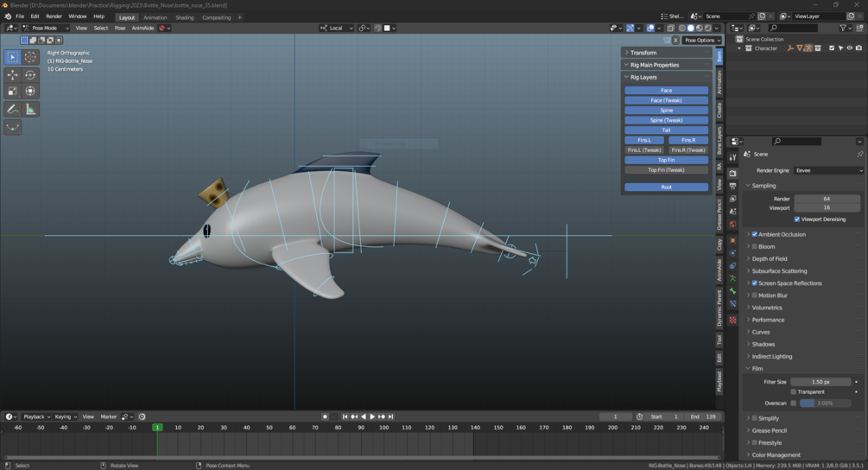
Task: Open the Output properties tab icon
Action: [732, 186]
